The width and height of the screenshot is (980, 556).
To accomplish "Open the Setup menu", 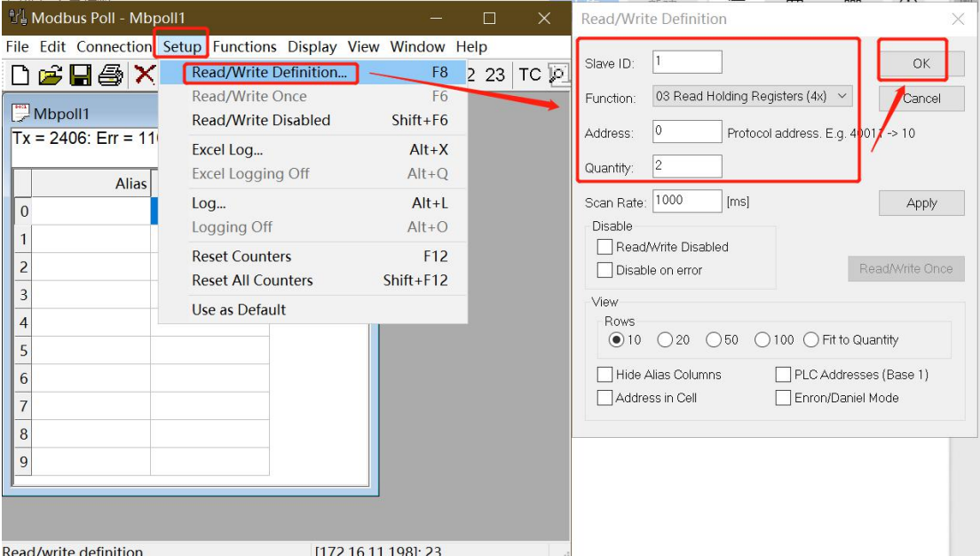I will (182, 46).
